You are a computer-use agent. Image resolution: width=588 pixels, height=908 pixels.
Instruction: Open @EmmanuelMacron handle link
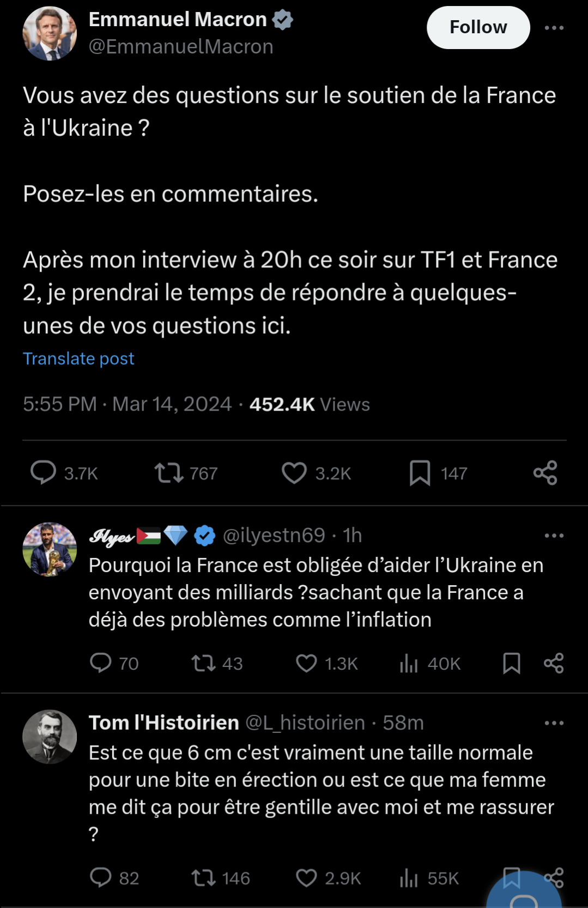[181, 47]
